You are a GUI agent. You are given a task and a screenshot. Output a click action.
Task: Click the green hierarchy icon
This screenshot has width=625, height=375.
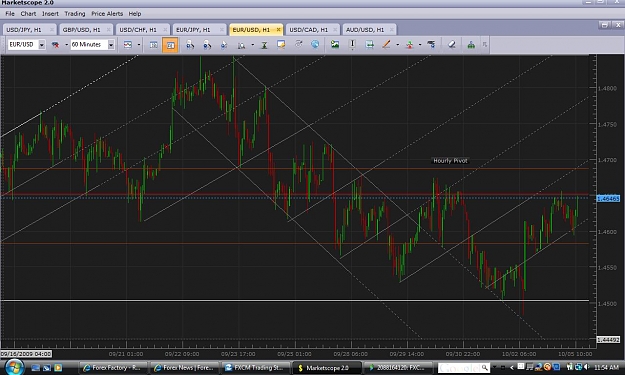[471, 45]
